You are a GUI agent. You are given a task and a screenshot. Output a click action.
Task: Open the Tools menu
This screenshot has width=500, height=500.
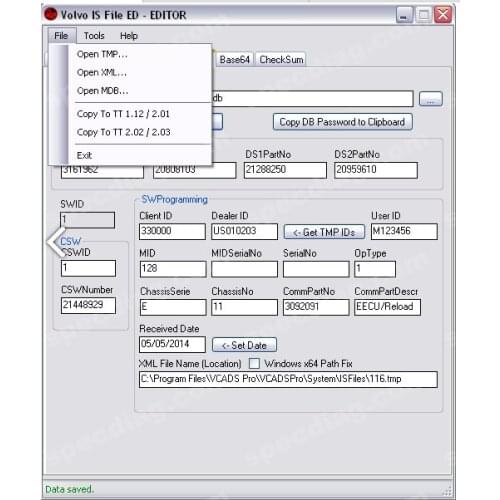tap(94, 36)
